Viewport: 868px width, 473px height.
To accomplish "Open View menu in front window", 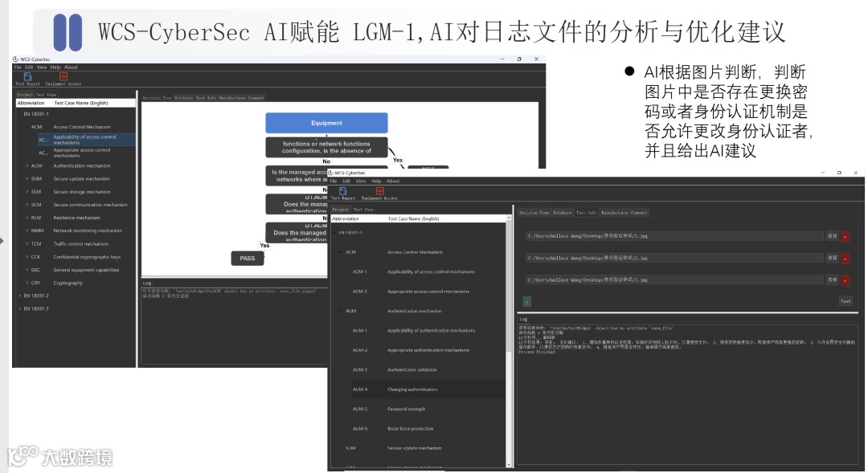I will (361, 181).
